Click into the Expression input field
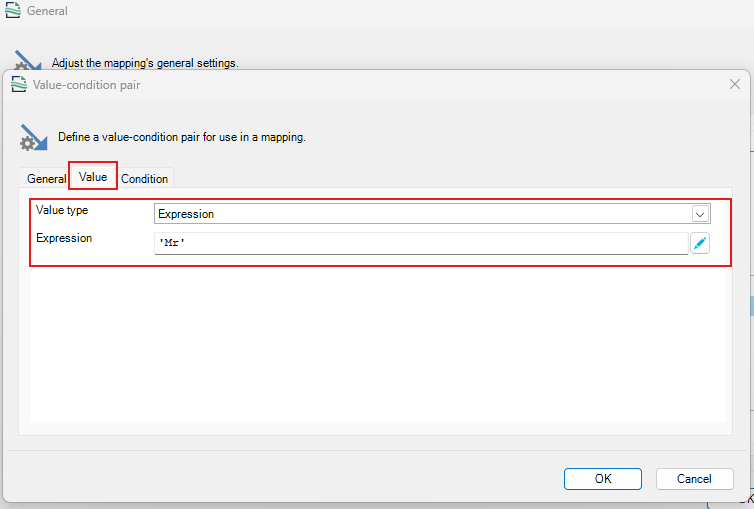Screen dimensions: 754x509 421,243
